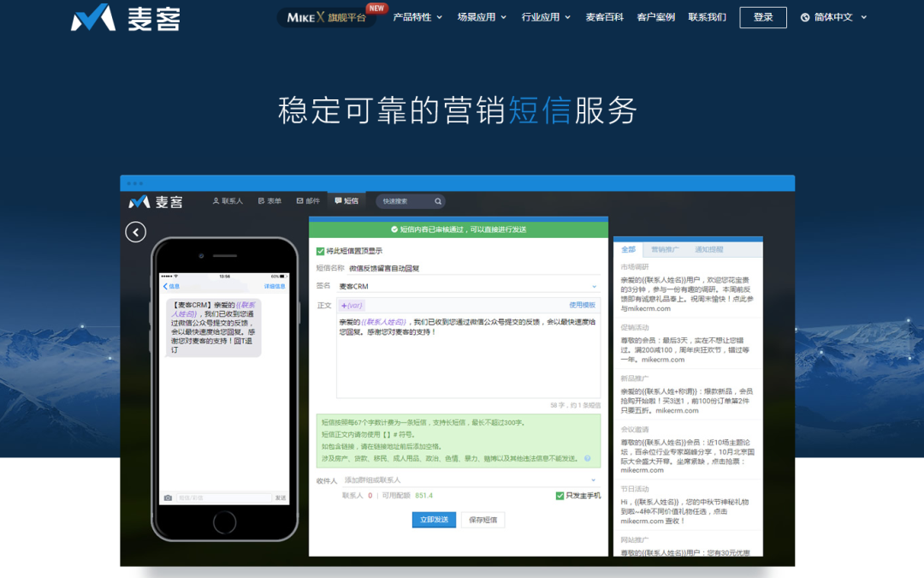924x578 pixels.
Task: Click the 短信名称 input field
Action: 474,268
